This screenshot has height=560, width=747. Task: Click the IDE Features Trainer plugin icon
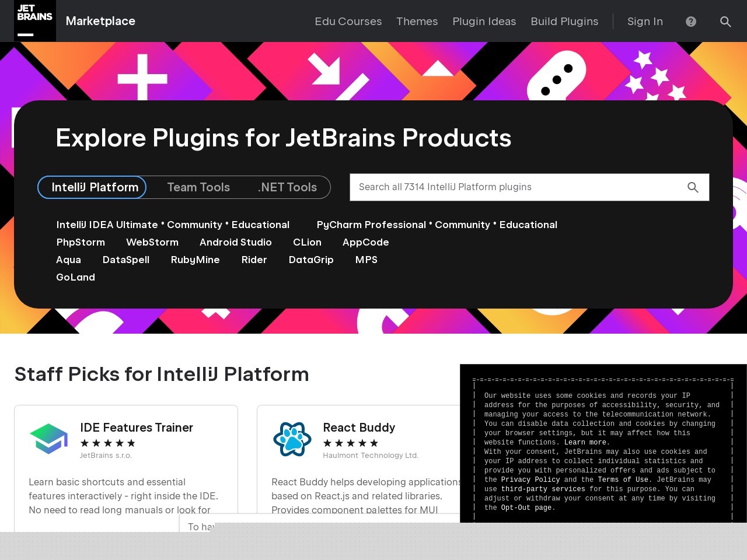(x=49, y=439)
